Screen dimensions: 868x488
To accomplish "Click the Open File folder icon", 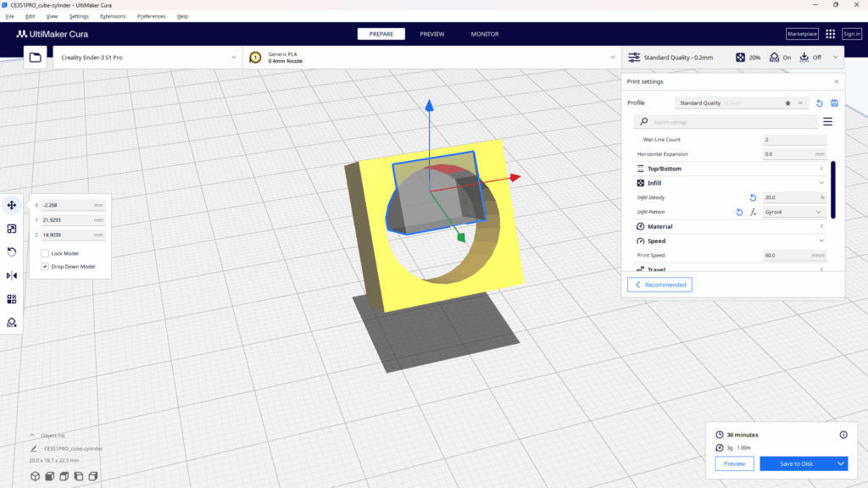I will coord(35,58).
